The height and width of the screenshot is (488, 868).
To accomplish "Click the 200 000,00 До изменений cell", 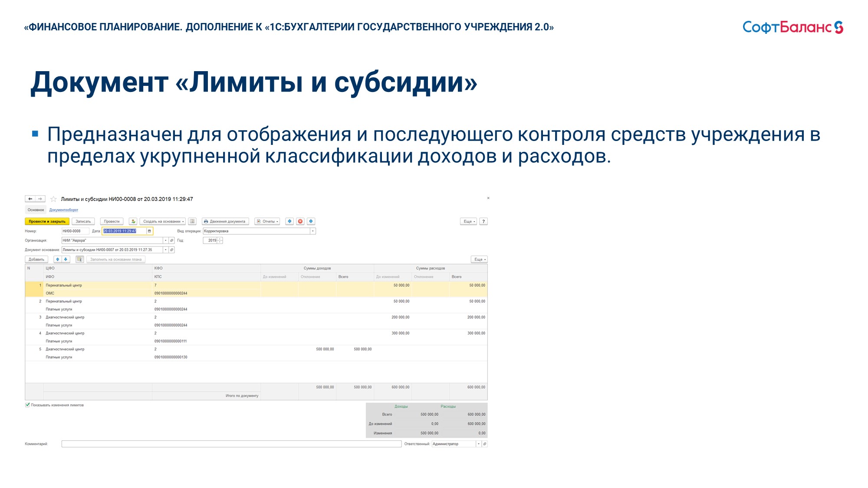I will click(400, 318).
